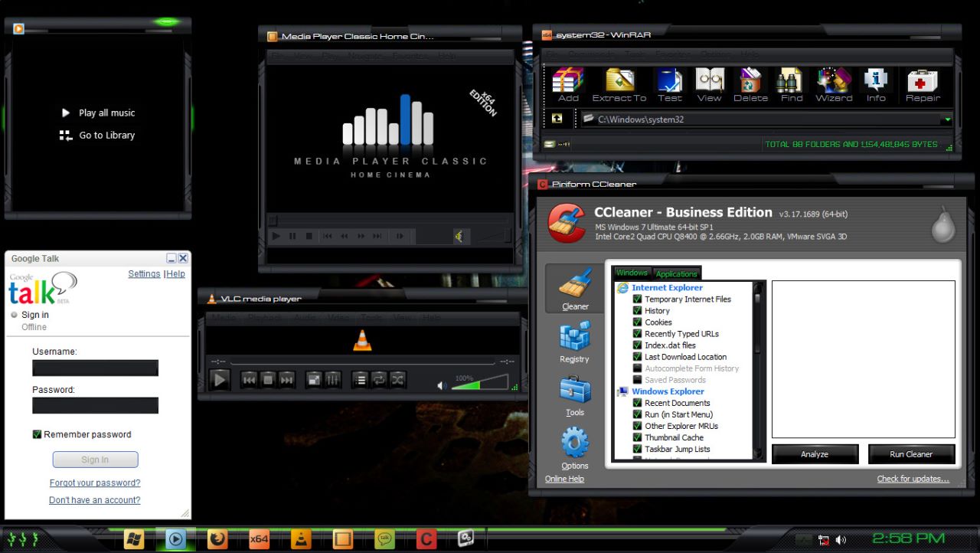Toggle Last Download Location checkbox

tap(637, 357)
